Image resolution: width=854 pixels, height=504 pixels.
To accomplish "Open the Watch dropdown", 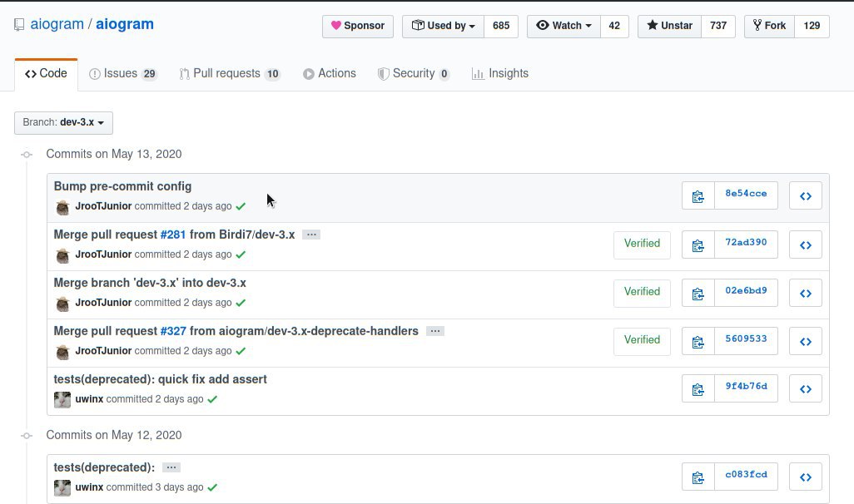I will [564, 26].
